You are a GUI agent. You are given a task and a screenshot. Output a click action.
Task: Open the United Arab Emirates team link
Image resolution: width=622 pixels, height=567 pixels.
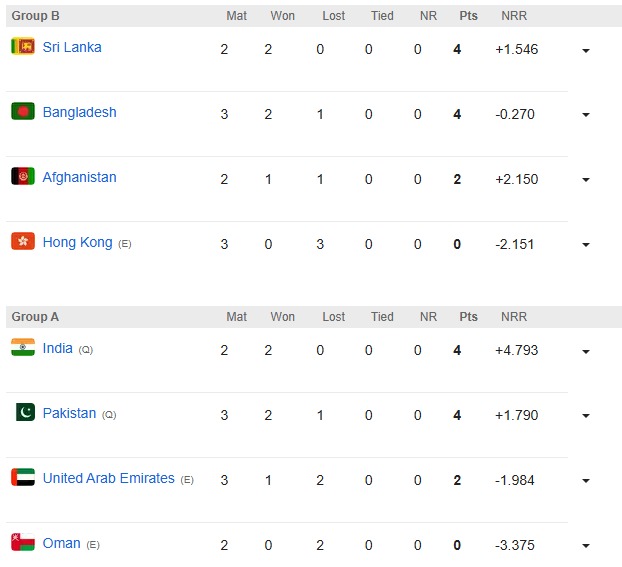pyautogui.click(x=108, y=478)
